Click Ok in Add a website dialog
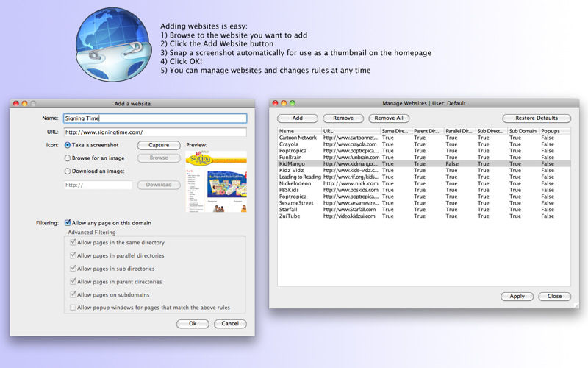 pyautogui.click(x=193, y=324)
